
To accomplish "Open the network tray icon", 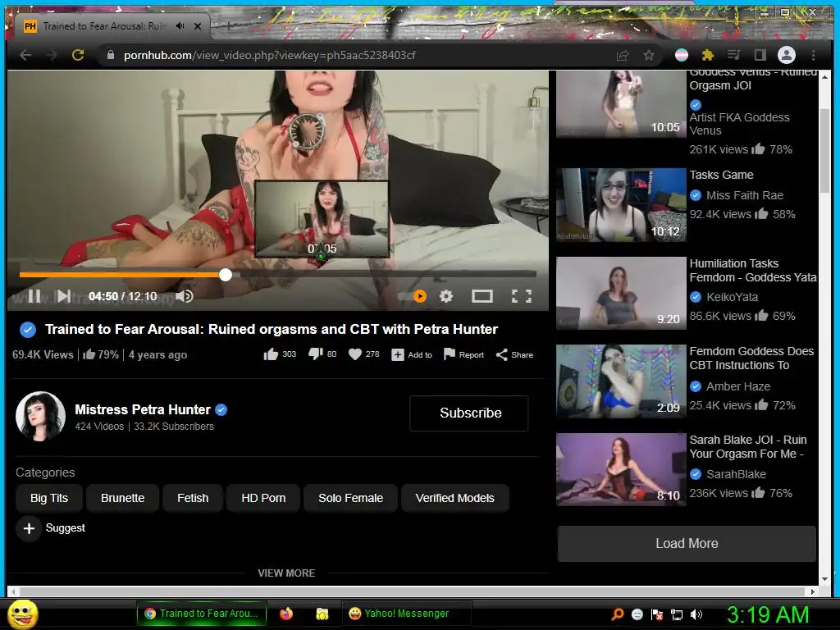I will click(677, 614).
